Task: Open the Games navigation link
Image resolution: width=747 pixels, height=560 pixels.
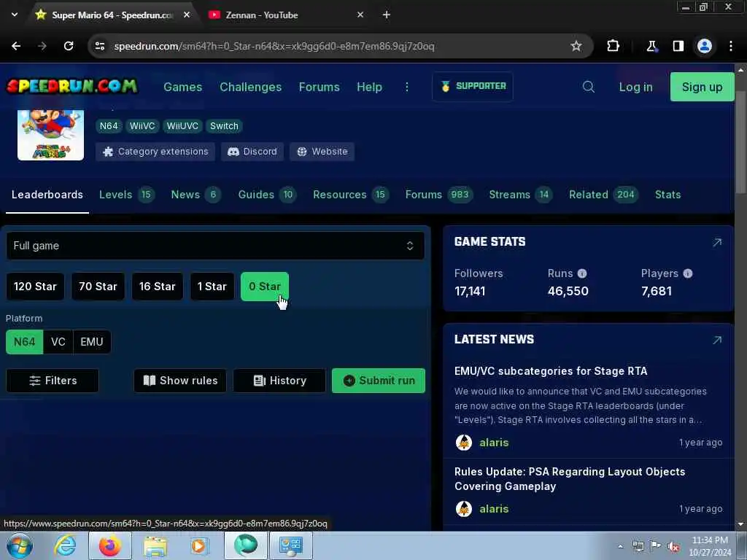Action: pyautogui.click(x=183, y=87)
